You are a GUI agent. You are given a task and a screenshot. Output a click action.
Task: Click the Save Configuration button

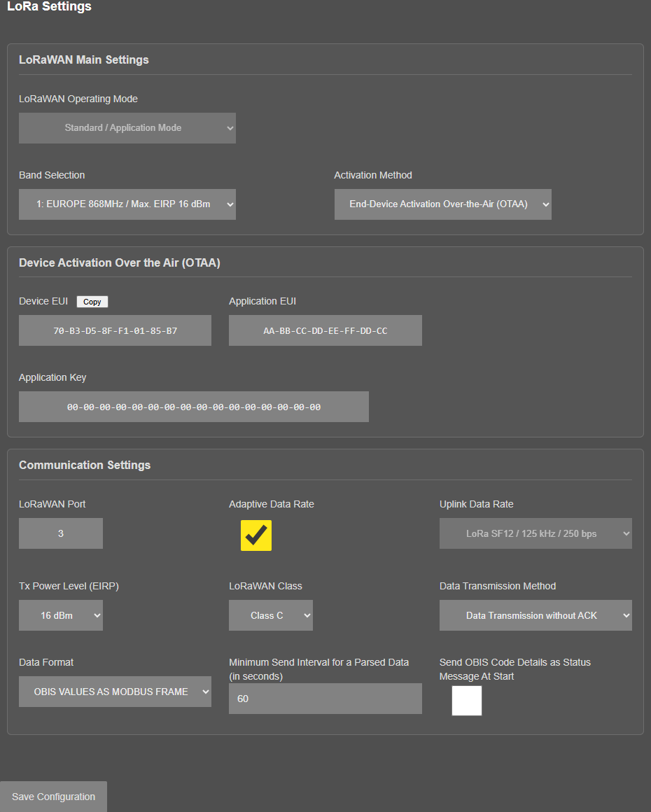coord(53,797)
